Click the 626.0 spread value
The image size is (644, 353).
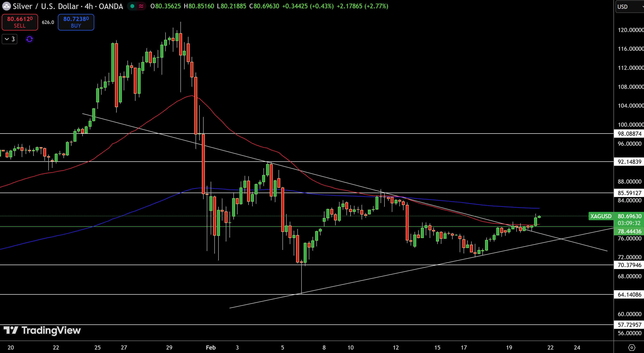click(48, 22)
